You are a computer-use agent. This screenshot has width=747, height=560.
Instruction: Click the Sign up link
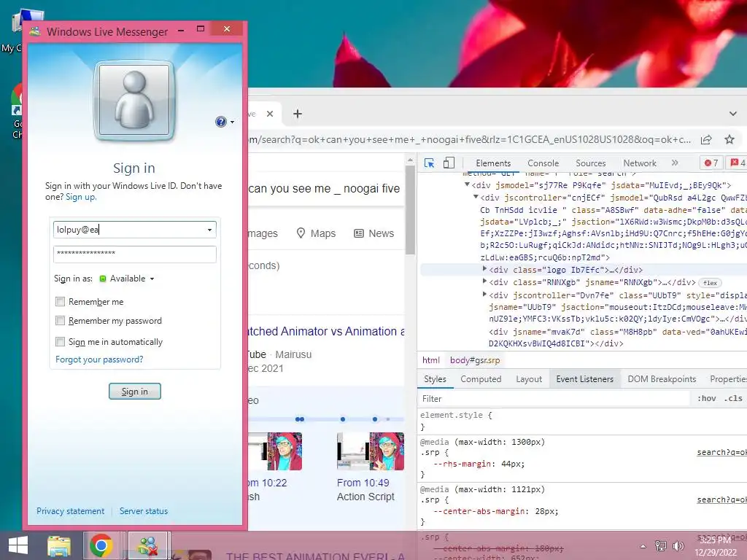pos(80,197)
